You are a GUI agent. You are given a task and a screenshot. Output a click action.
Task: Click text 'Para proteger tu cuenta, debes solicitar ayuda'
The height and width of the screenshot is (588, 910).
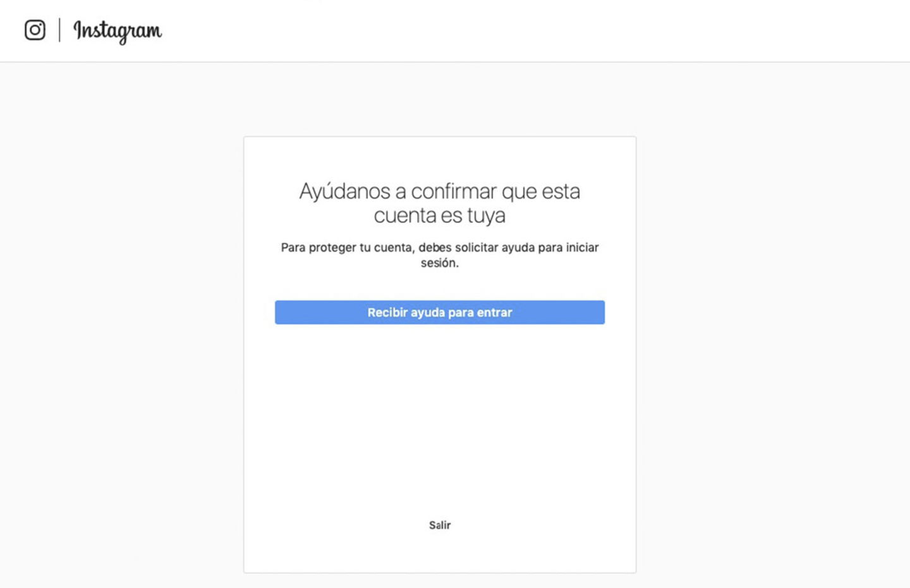pyautogui.click(x=408, y=248)
